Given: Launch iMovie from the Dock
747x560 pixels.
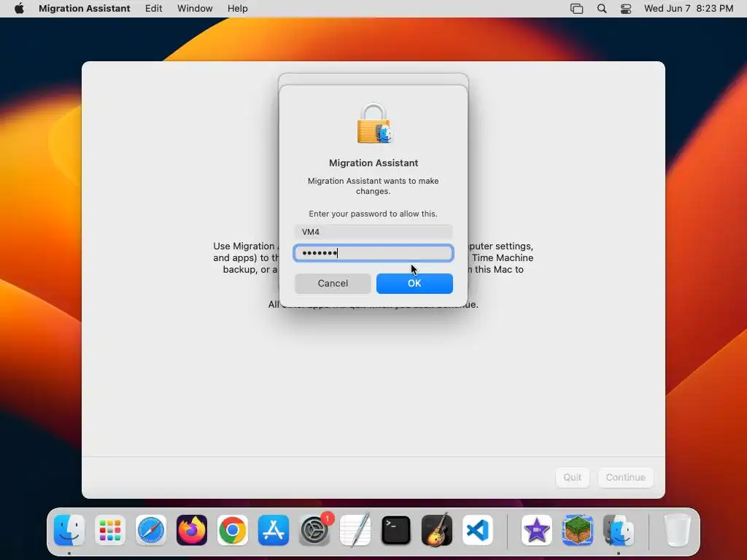Looking at the screenshot, I should click(x=536, y=530).
